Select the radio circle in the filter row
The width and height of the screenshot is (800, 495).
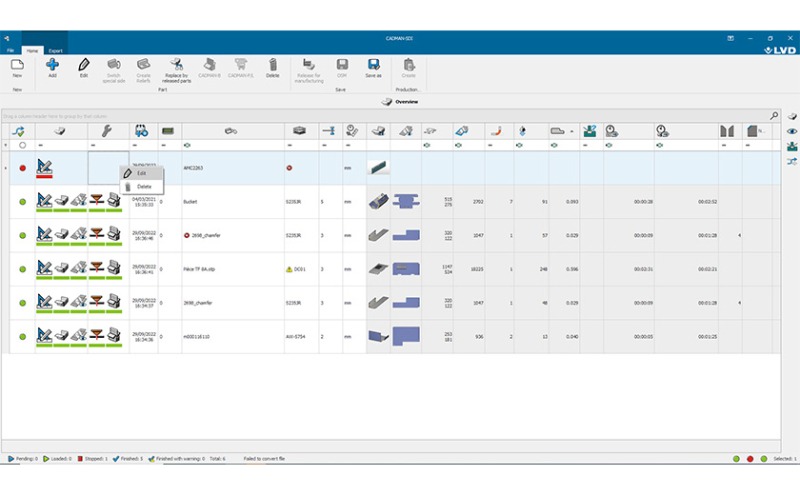23,145
